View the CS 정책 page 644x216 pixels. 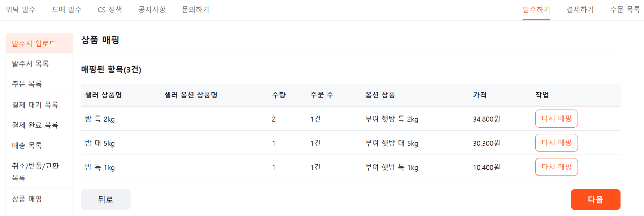click(110, 10)
